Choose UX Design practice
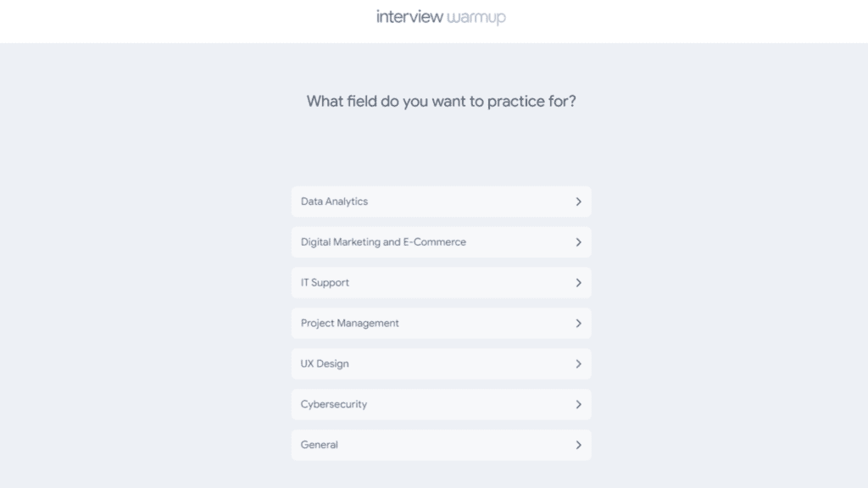Image resolution: width=868 pixels, height=488 pixels. point(441,363)
